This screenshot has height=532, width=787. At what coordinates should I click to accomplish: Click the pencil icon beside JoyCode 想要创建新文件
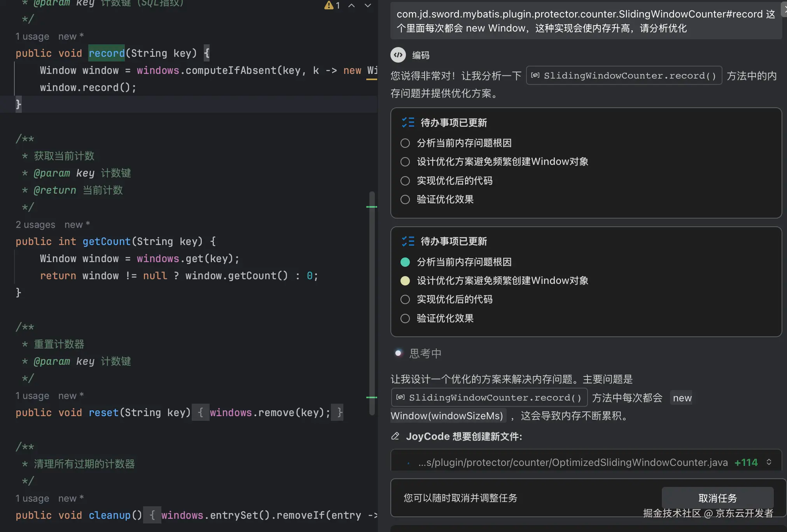click(x=395, y=436)
